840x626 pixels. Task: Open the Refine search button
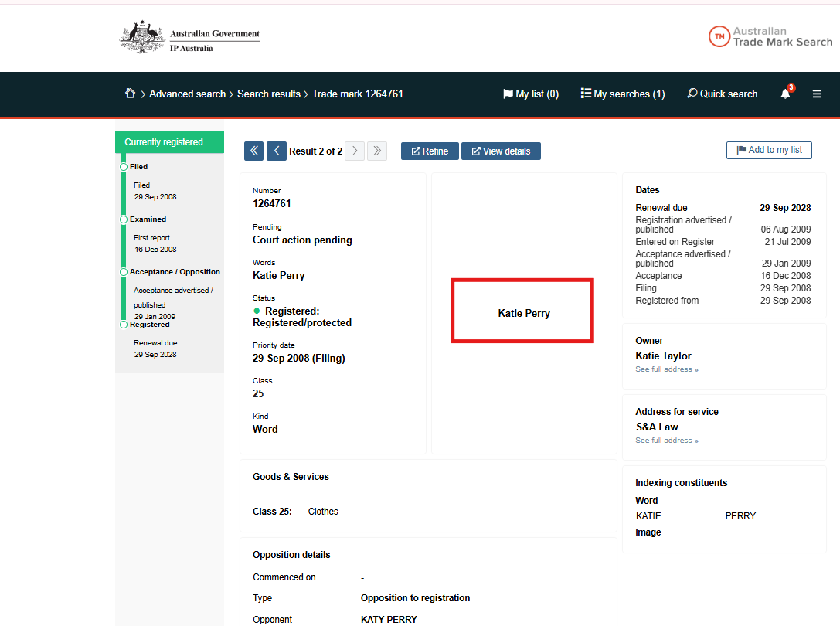(430, 151)
